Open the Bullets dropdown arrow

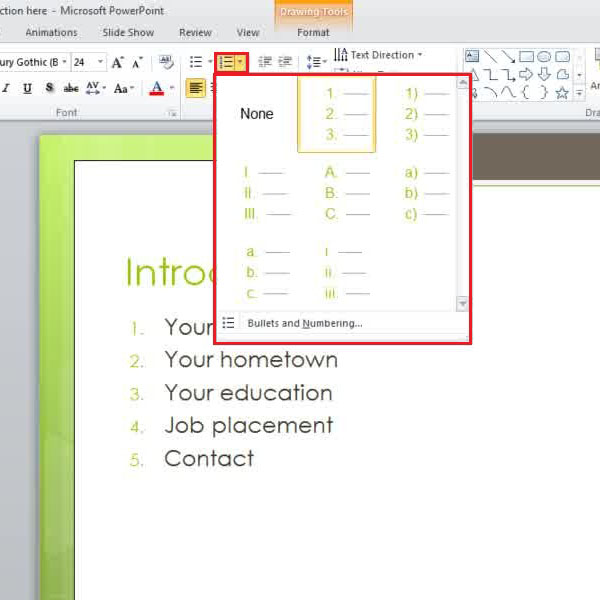click(x=210, y=62)
